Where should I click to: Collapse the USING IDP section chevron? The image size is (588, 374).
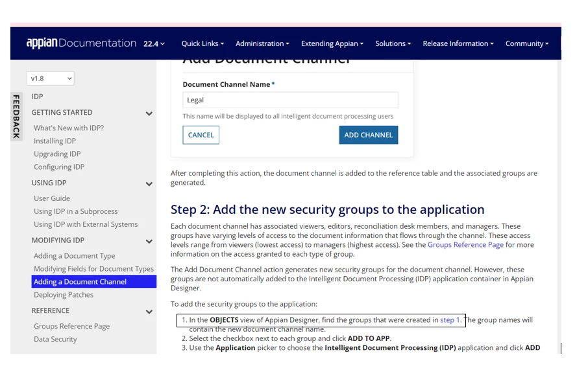(x=149, y=184)
